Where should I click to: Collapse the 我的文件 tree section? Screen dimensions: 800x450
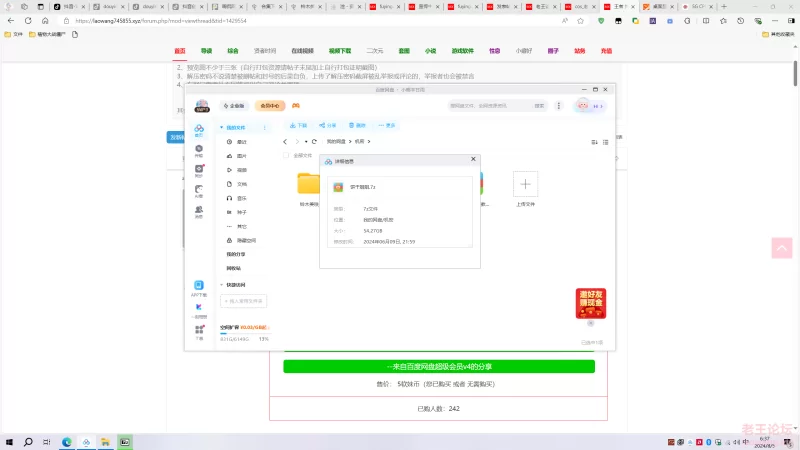tap(221, 128)
